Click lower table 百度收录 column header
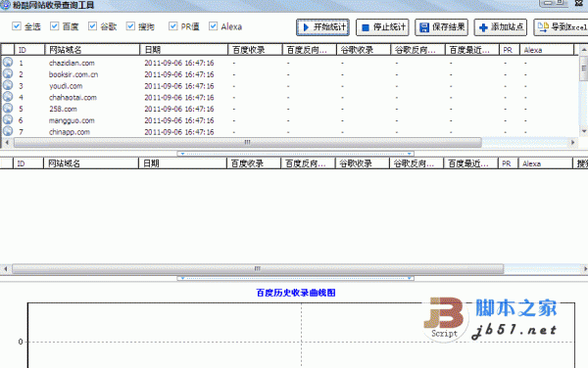Viewport: 588px width, 368px height. click(x=254, y=163)
